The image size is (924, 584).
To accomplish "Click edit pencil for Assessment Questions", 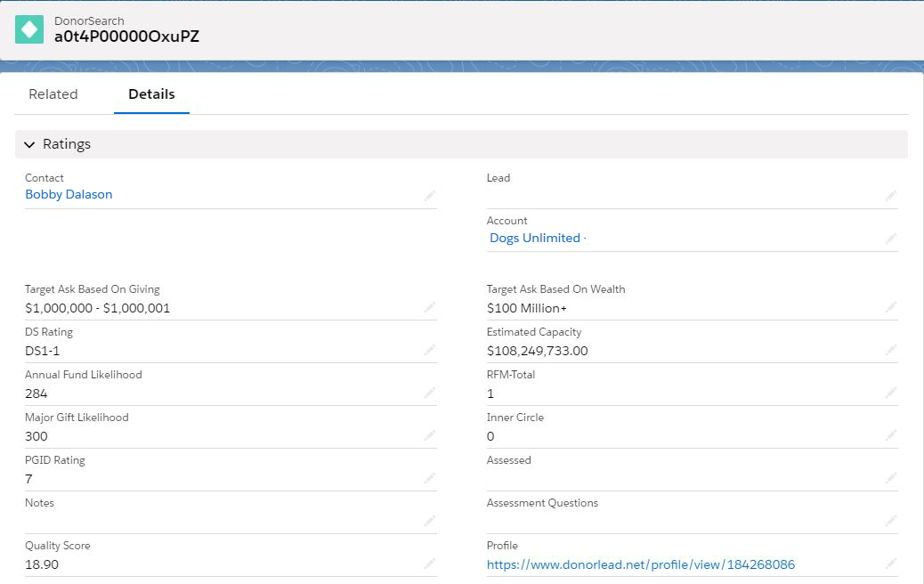I will 891,521.
